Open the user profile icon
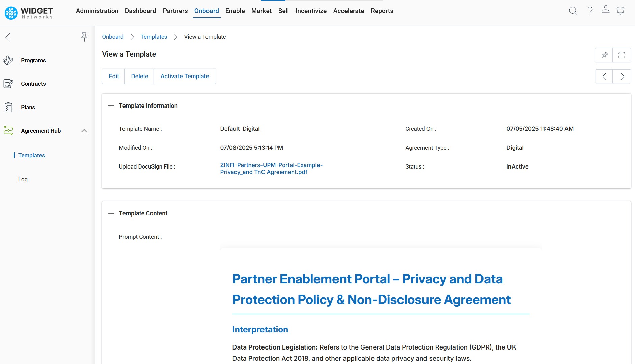Viewport: 635px width, 364px height. tap(606, 9)
